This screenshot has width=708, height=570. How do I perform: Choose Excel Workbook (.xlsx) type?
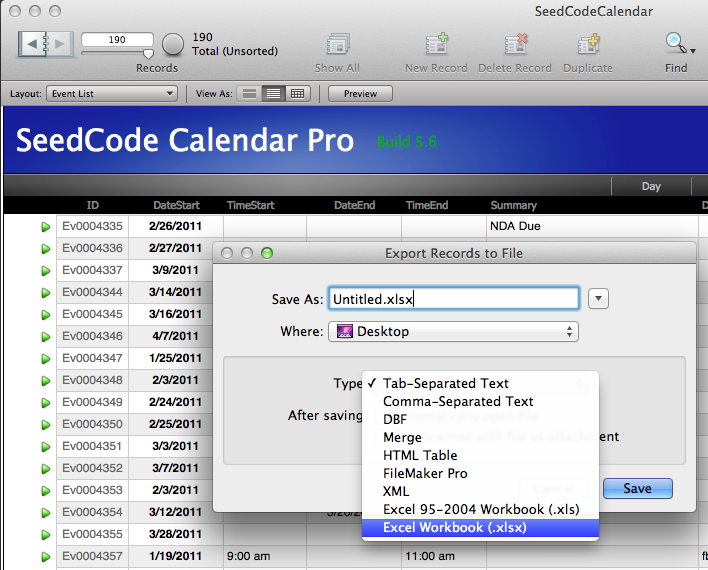click(x=480, y=528)
